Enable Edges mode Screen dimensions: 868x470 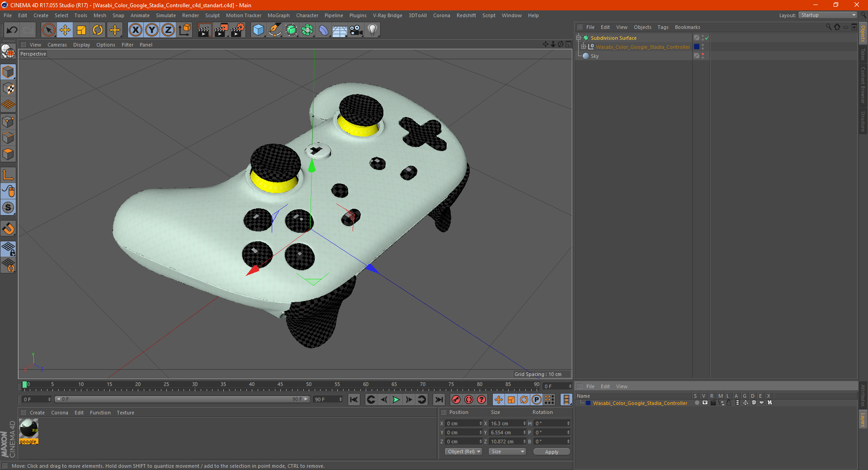tap(8, 138)
